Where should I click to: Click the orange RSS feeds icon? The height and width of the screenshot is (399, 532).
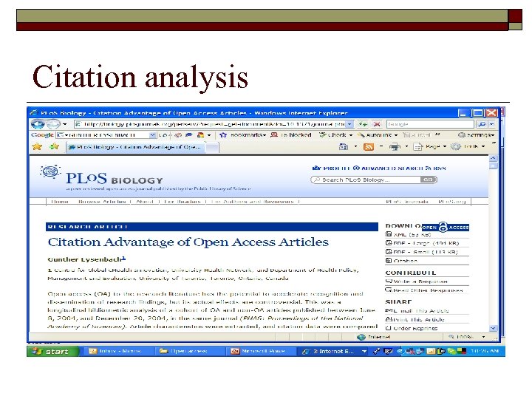[369, 146]
